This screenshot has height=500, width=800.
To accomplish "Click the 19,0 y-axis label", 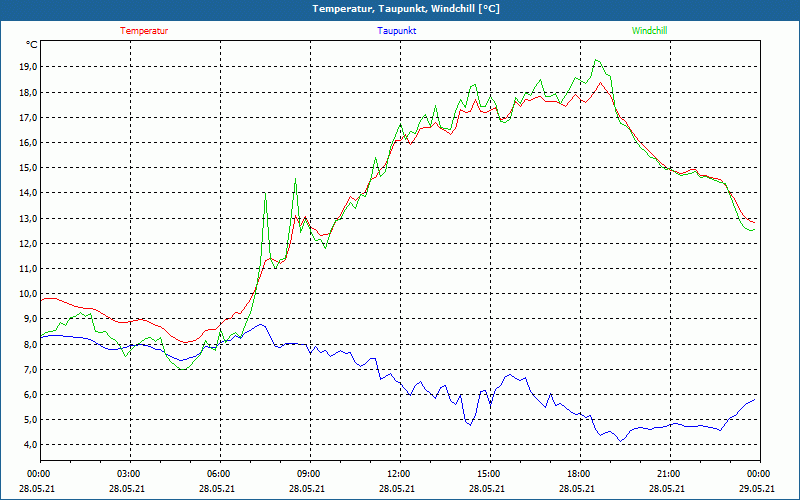I will 28,67.
